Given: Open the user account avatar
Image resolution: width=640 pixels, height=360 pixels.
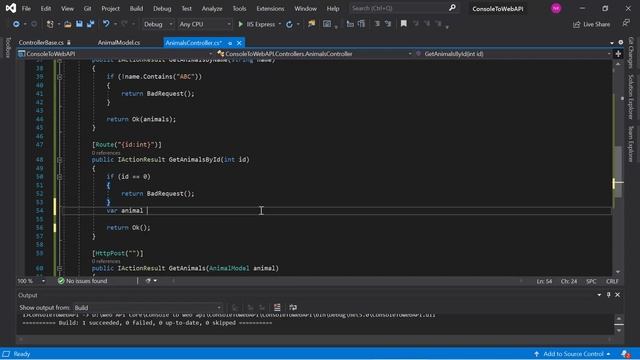Looking at the screenshot, I should click(x=556, y=8).
